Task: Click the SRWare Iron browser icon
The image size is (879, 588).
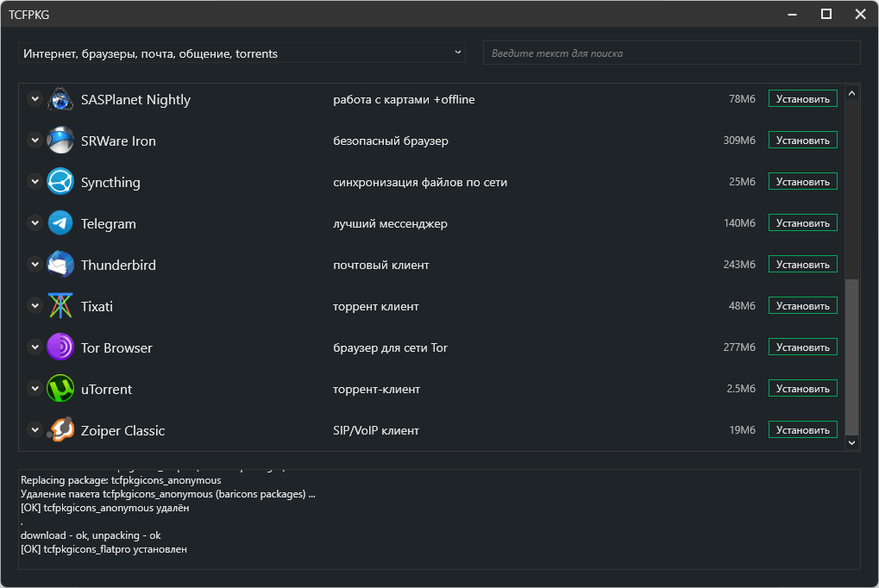Action: coord(60,141)
